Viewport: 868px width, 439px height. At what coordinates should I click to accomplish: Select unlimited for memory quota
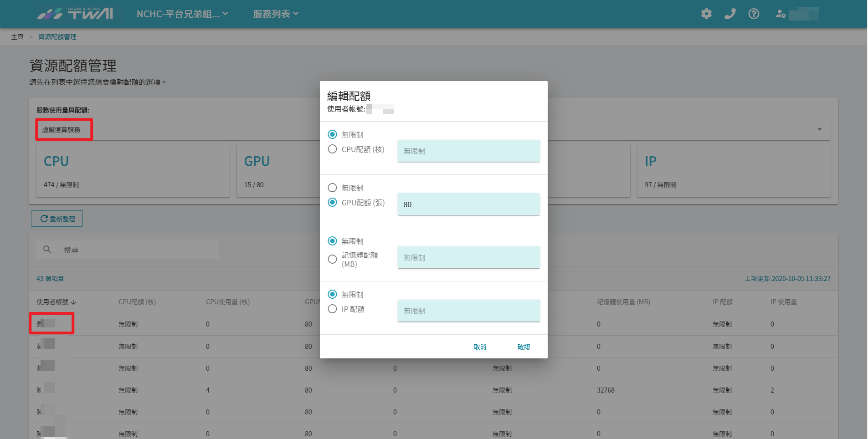click(x=333, y=241)
